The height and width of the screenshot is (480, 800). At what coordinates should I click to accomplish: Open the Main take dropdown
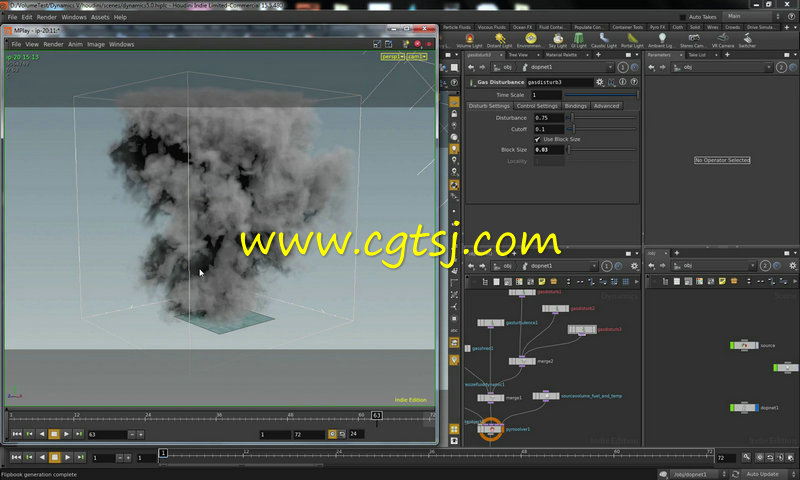pos(753,16)
